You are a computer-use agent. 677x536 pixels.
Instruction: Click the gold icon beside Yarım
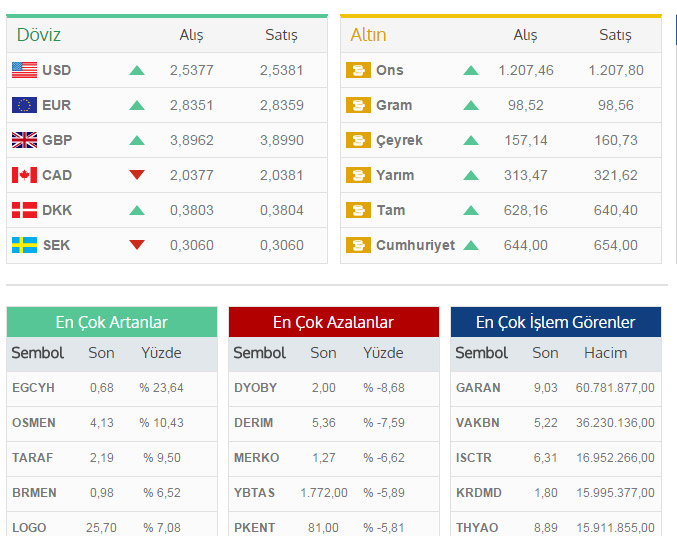[x=358, y=175]
